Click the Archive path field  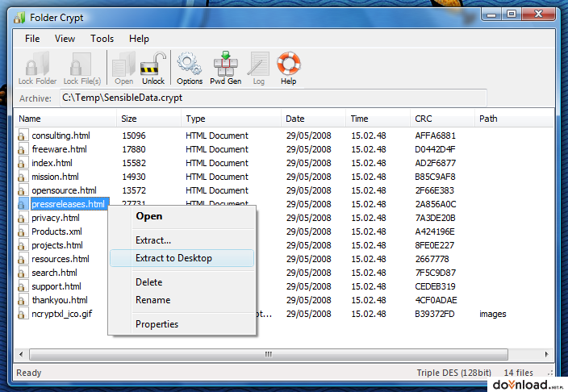[x=274, y=98]
